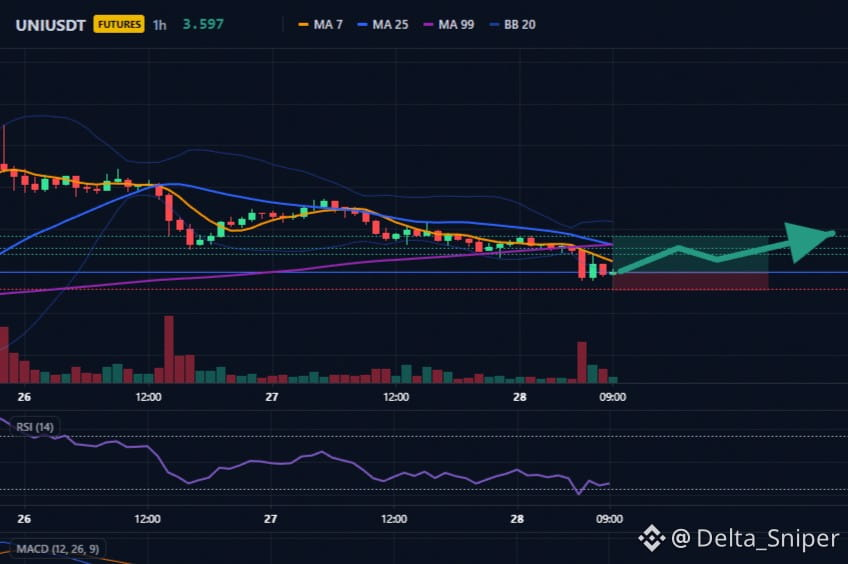Click the 28 date label on the price chart time axis

pyautogui.click(x=519, y=397)
